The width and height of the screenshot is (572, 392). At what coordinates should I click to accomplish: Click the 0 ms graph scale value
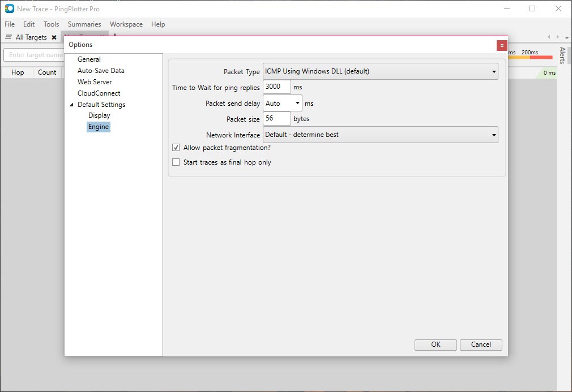tap(549, 73)
